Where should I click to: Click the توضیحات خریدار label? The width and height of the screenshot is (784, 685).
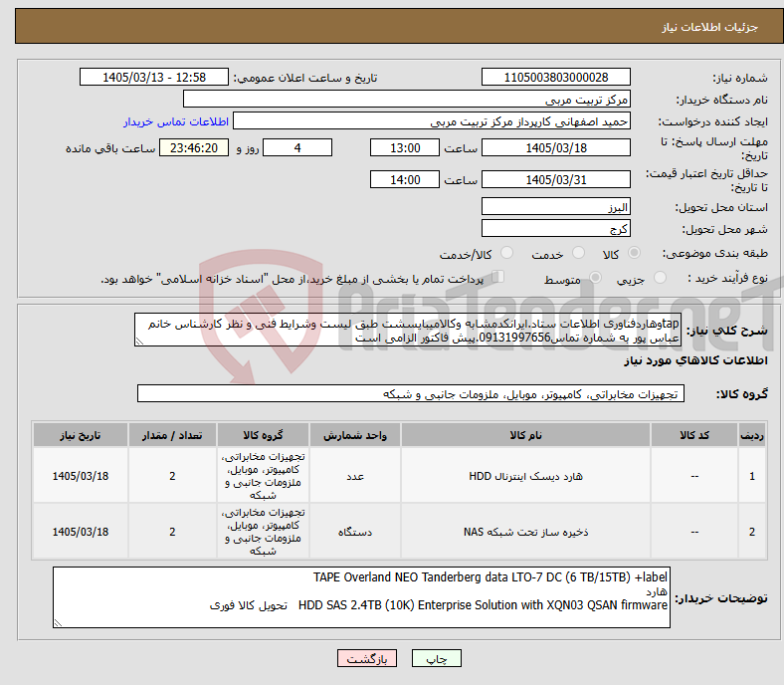721,598
